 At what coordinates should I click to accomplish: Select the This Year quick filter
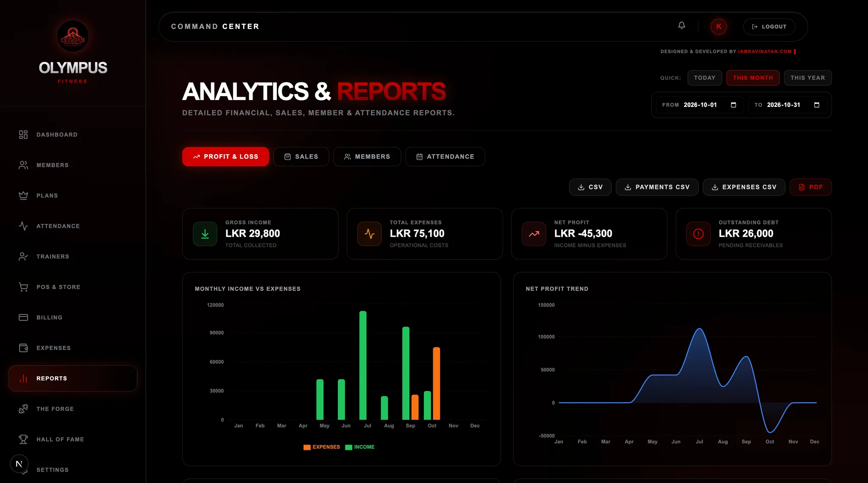click(807, 78)
